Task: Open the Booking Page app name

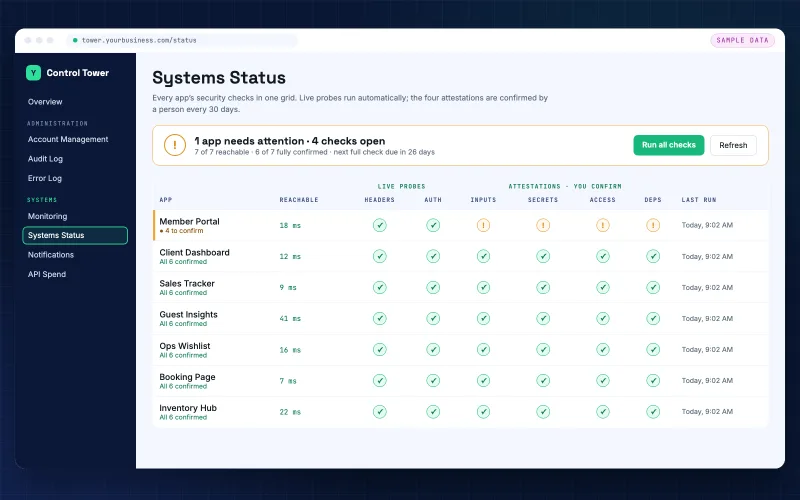Action: (187, 377)
